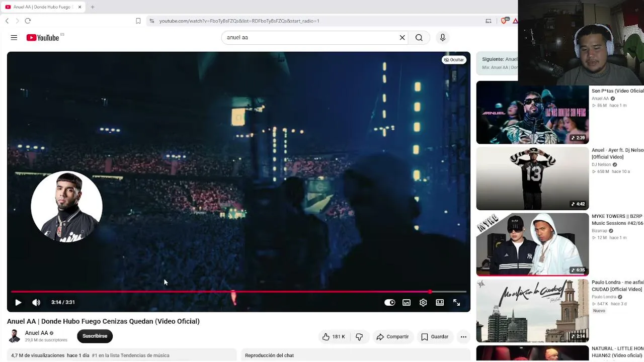Open the YouTube guide hamburger menu
This screenshot has width=644, height=362.
[14, 38]
